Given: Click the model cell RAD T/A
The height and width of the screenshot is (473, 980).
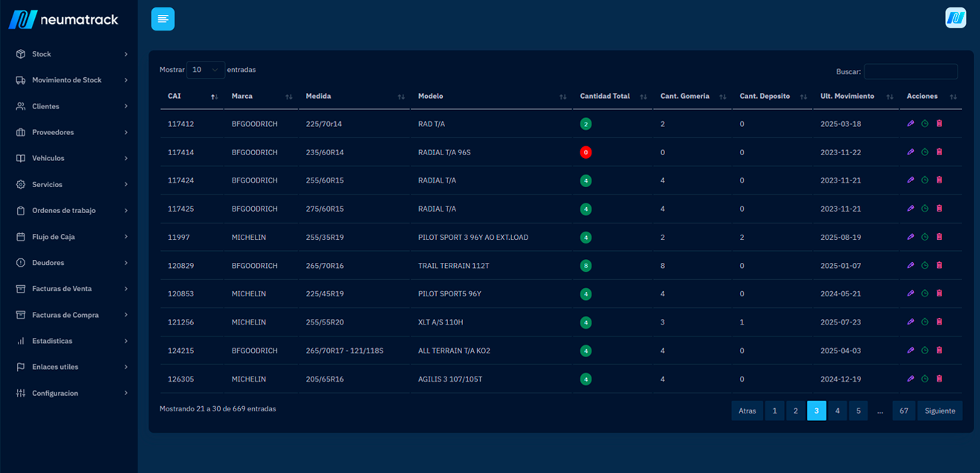Looking at the screenshot, I should click(x=432, y=124).
